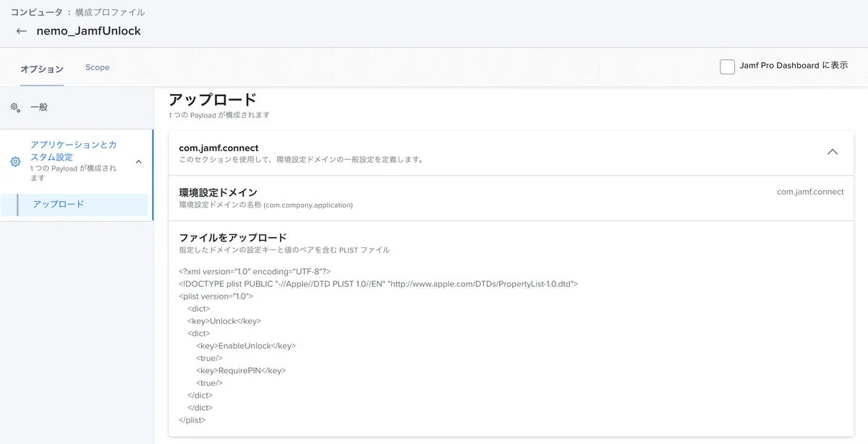Screen dimensions: 868x444
Task: Open the 構成プロファイル breadcrumb link
Action: (x=110, y=12)
